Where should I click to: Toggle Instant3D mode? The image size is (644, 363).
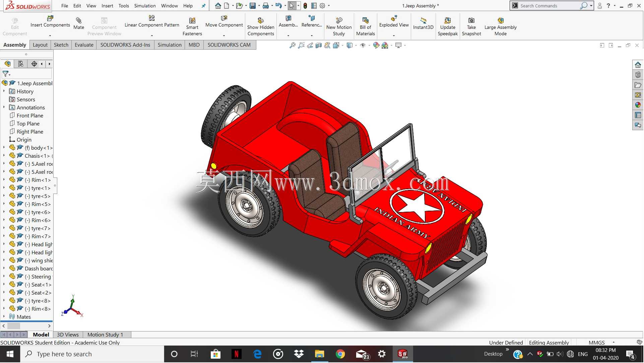[x=423, y=23]
